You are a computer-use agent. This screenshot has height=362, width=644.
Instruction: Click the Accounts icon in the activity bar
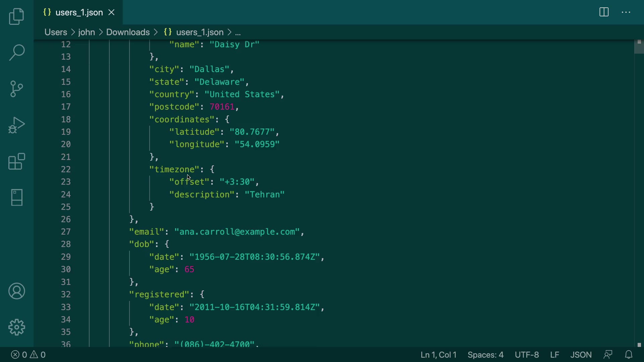click(16, 291)
